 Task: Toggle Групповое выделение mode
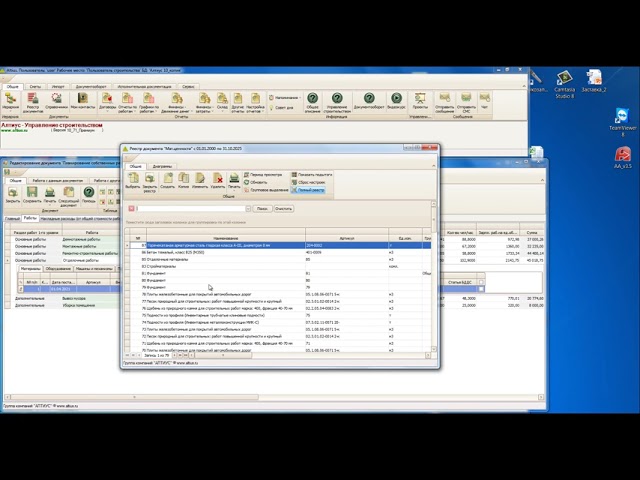[265, 190]
